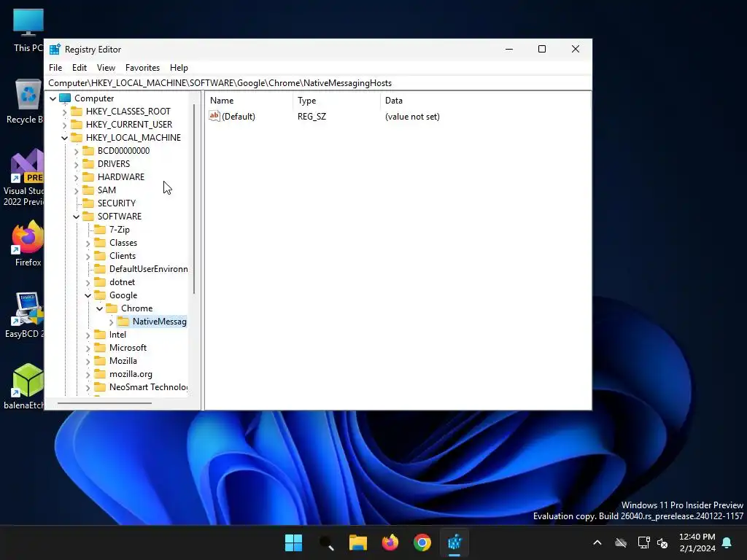Image resolution: width=747 pixels, height=560 pixels.
Task: Expand HKEY_CURRENT_USER chevron
Action: (x=64, y=125)
